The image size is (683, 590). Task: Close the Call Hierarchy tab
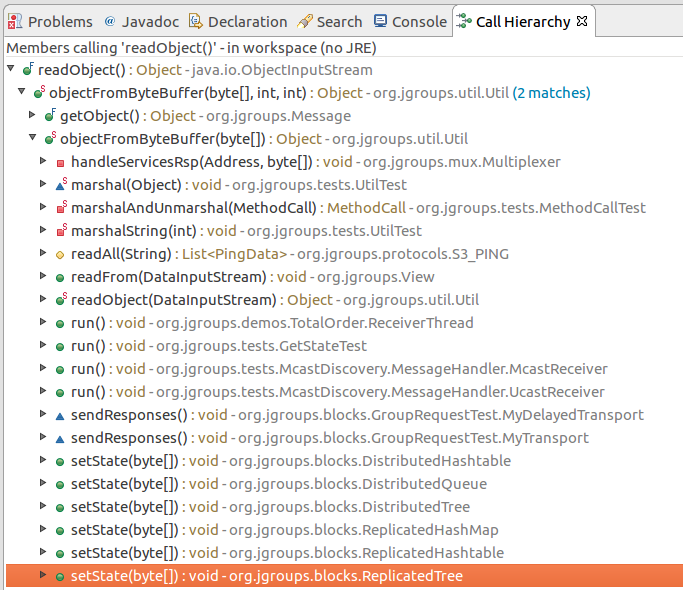click(x=582, y=20)
